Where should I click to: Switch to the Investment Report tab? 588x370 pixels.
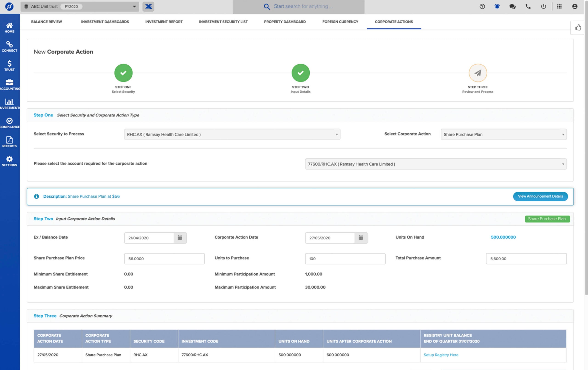pyautogui.click(x=164, y=22)
